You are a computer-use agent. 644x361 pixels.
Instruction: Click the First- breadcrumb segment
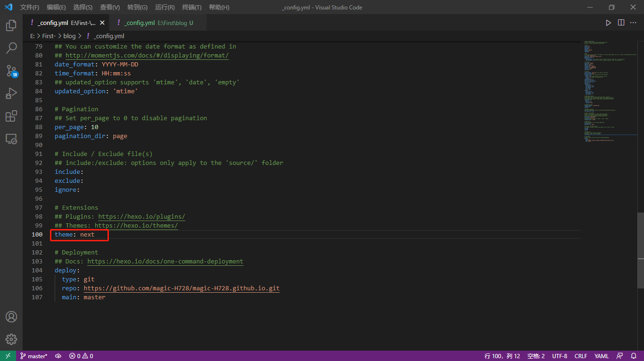pos(49,36)
